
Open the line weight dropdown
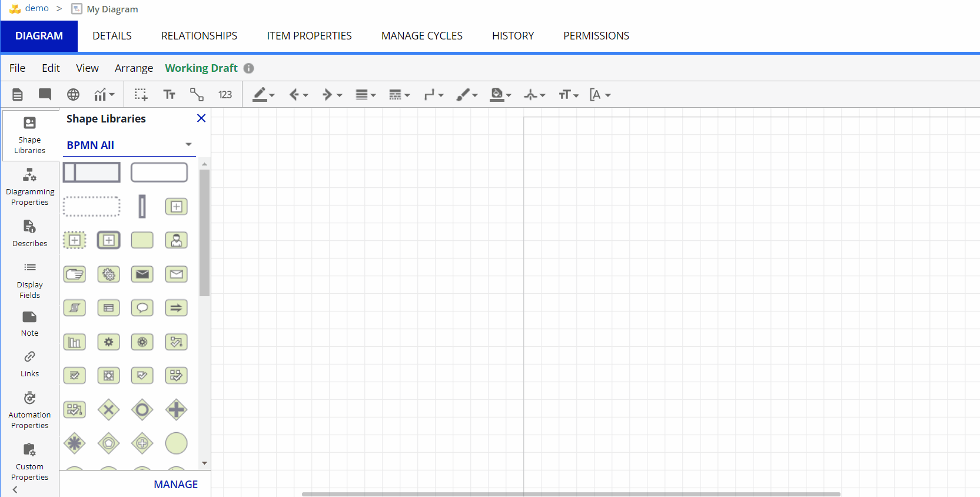tap(366, 94)
